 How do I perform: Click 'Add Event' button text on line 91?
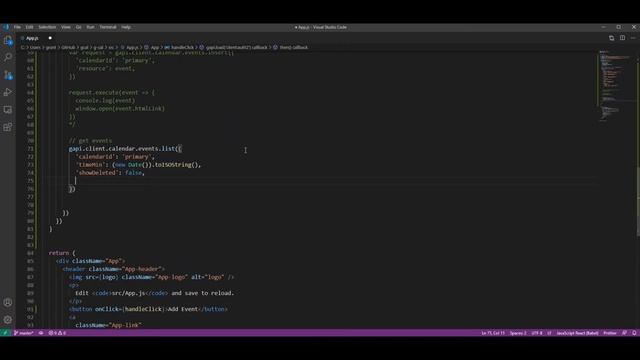tap(183, 309)
